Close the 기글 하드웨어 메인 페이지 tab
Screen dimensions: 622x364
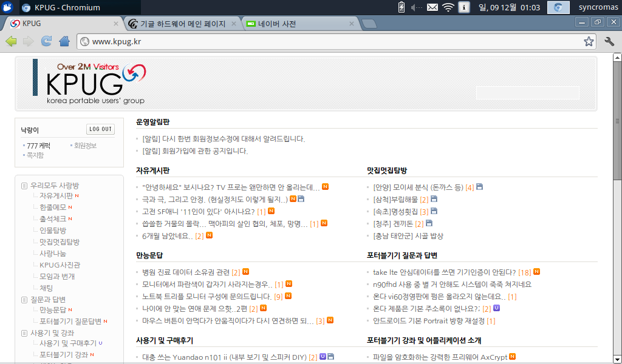[234, 24]
